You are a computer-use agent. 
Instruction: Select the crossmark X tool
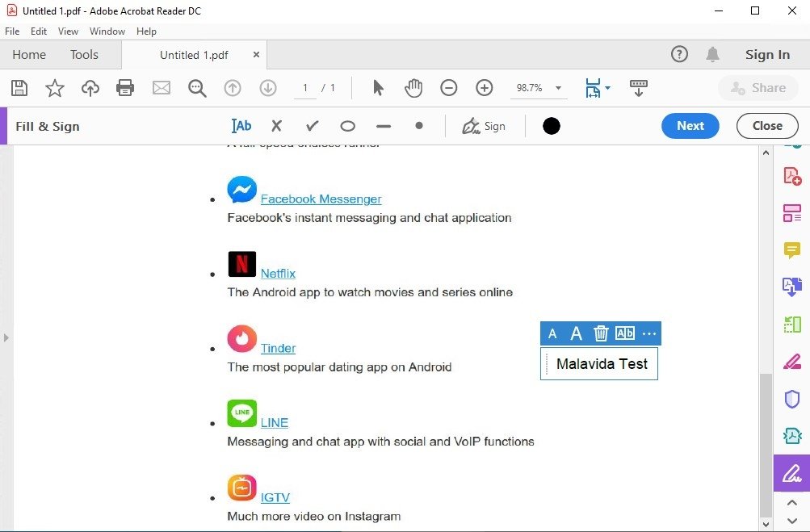pos(276,126)
